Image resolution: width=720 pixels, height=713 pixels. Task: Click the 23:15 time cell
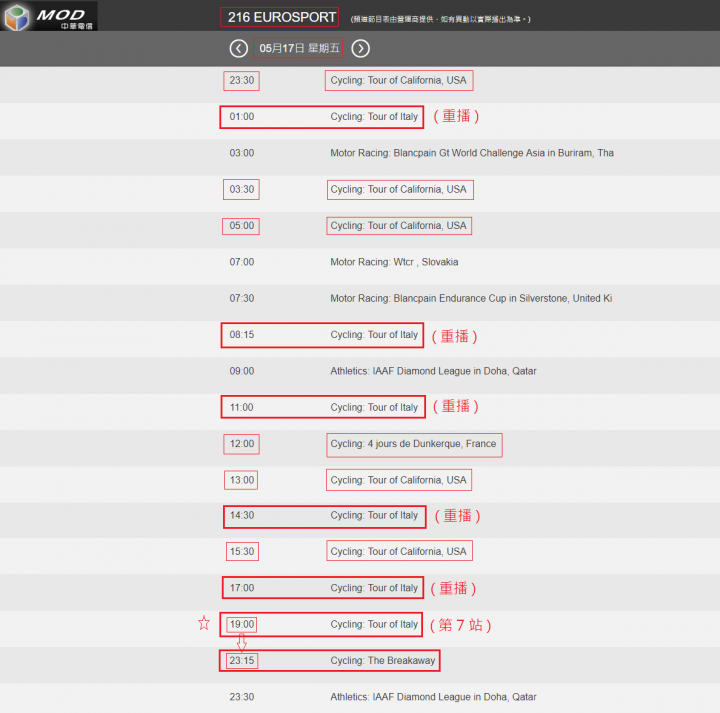(x=242, y=661)
